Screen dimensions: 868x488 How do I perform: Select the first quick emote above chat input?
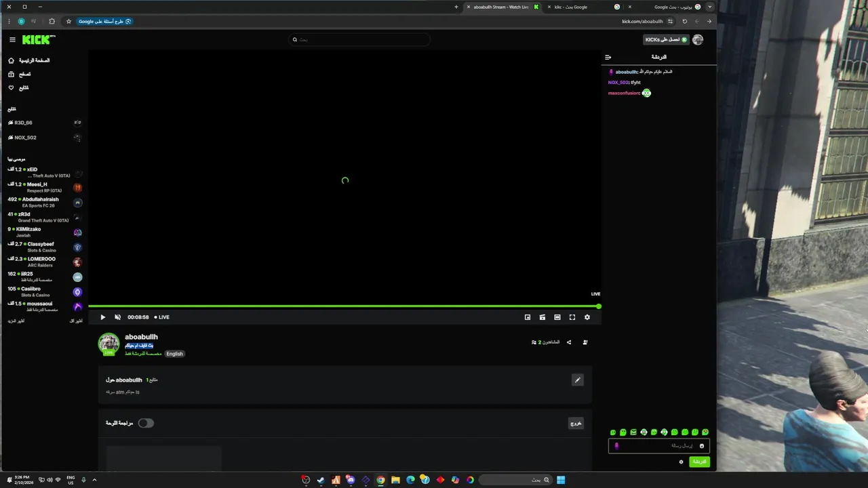(613, 432)
